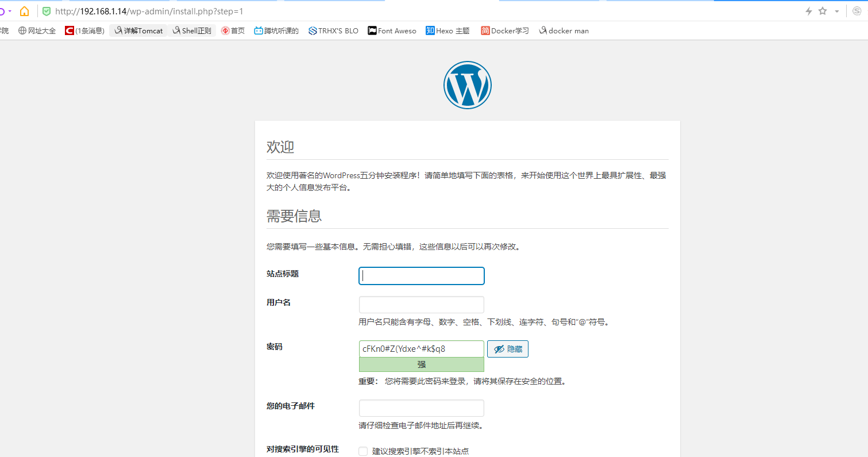
Task: Open the 网址大全 bookmark
Action: [x=37, y=30]
